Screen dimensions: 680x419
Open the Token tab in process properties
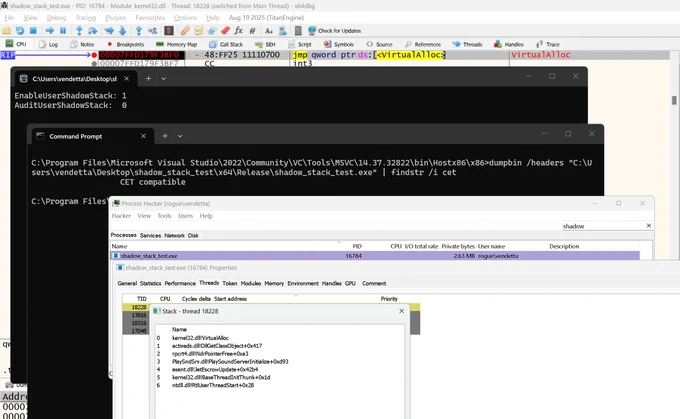pos(230,283)
